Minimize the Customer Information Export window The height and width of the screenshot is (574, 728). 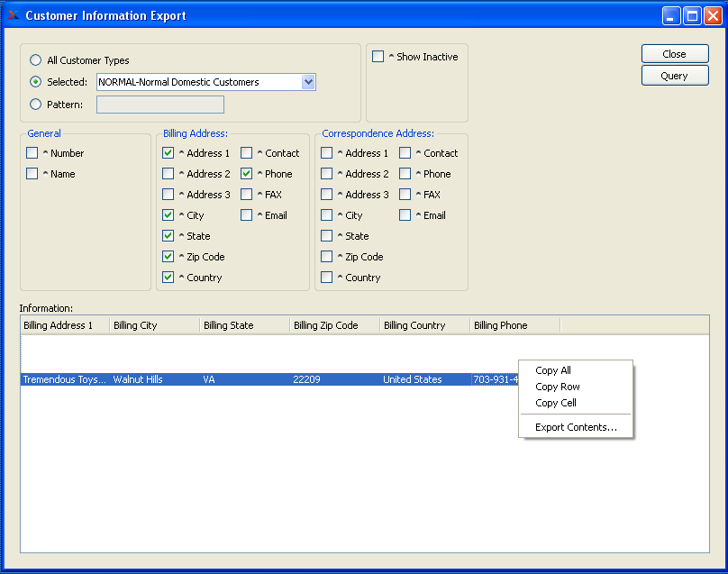point(671,15)
